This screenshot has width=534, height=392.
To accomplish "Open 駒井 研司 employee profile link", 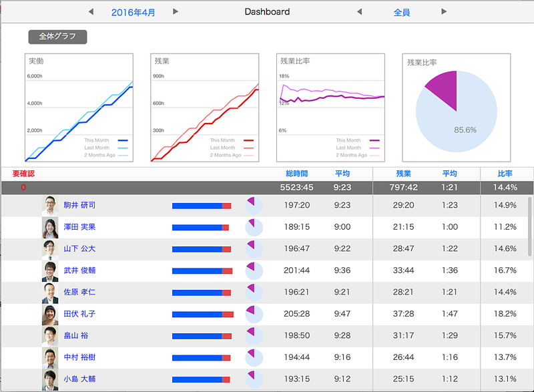I will 79,206.
